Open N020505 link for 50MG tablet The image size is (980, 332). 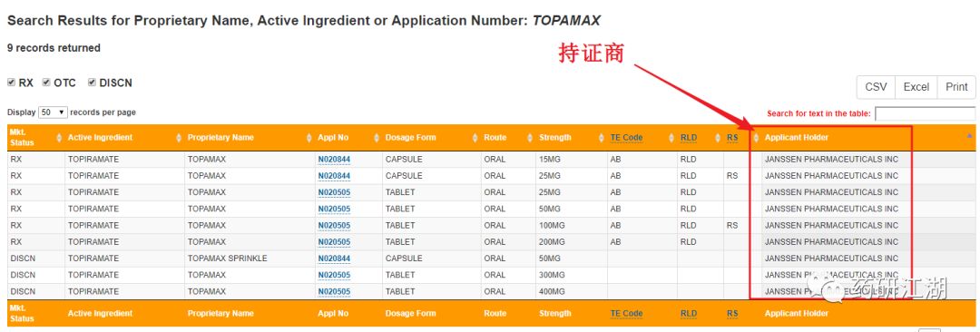point(334,209)
